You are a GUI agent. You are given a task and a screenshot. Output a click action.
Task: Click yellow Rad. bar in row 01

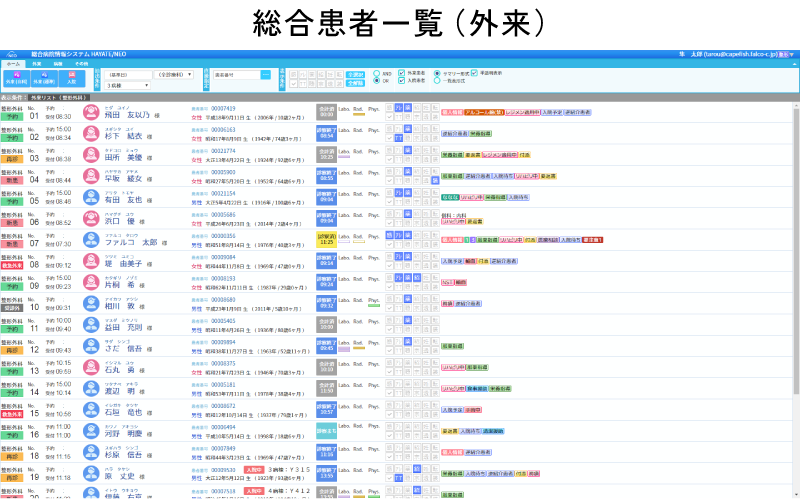point(359,115)
